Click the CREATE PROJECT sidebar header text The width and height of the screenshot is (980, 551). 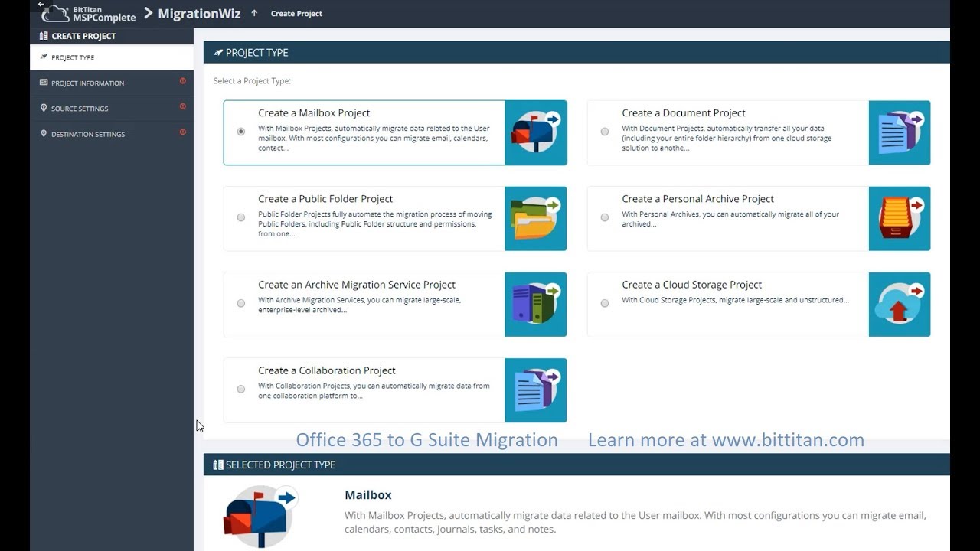tap(83, 36)
